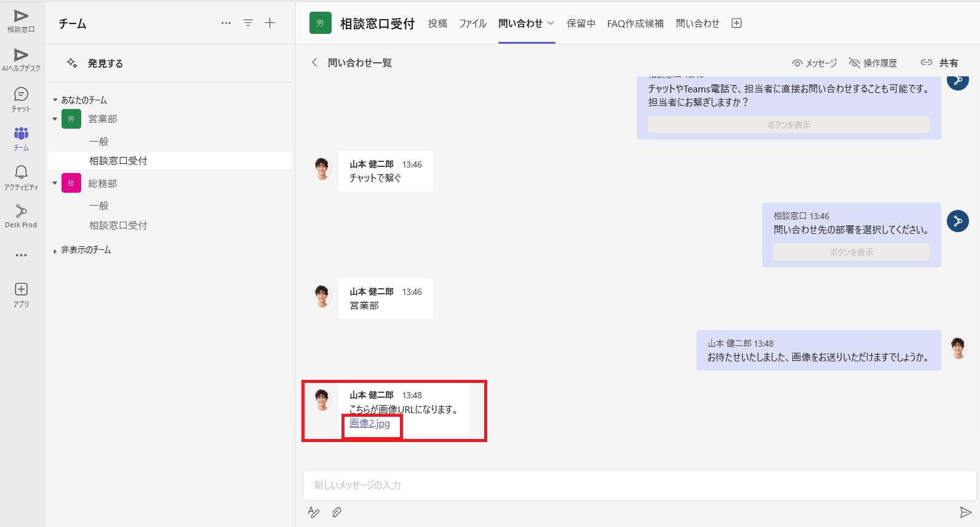Show more apps via ellipsis in the left rail
Image resolution: width=980 pixels, height=527 pixels.
click(21, 255)
